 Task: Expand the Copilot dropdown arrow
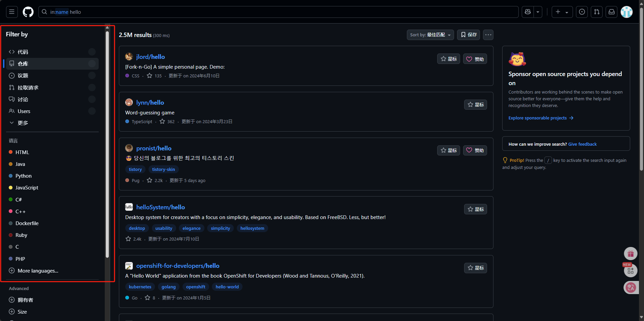pos(538,12)
